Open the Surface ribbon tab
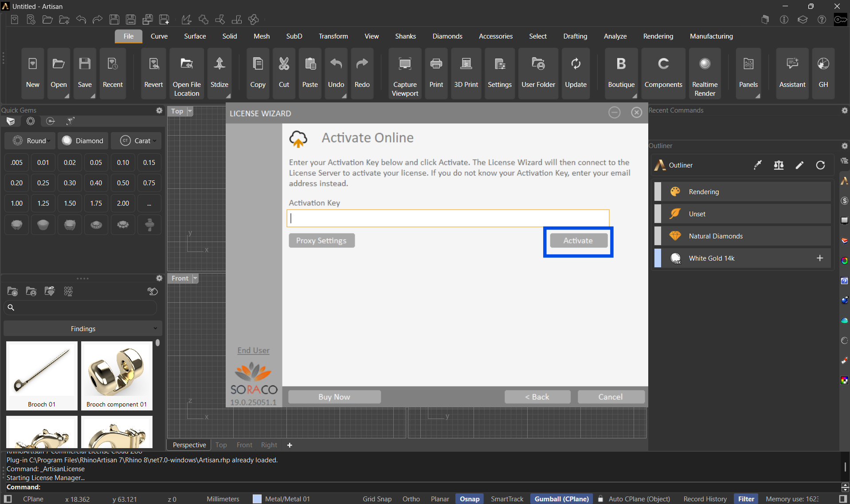 [195, 36]
